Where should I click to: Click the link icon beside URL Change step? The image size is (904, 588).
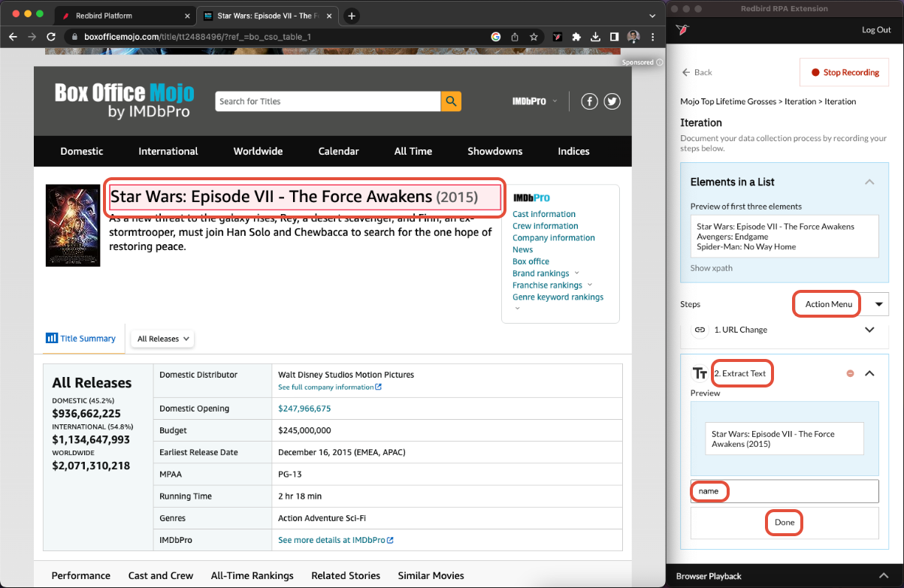[700, 330]
